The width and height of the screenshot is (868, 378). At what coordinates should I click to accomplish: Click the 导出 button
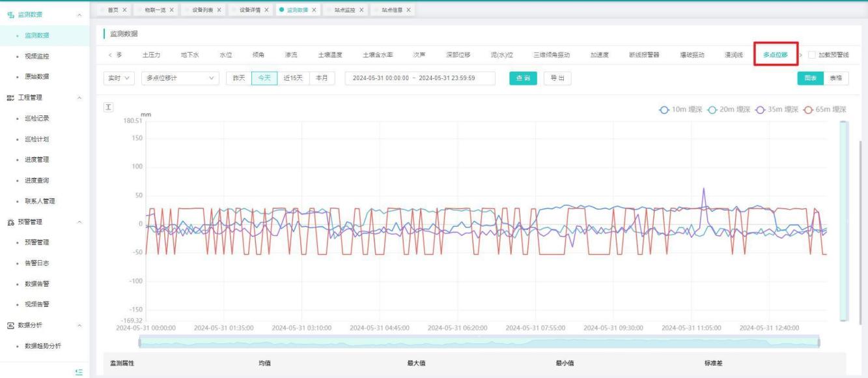tap(557, 78)
